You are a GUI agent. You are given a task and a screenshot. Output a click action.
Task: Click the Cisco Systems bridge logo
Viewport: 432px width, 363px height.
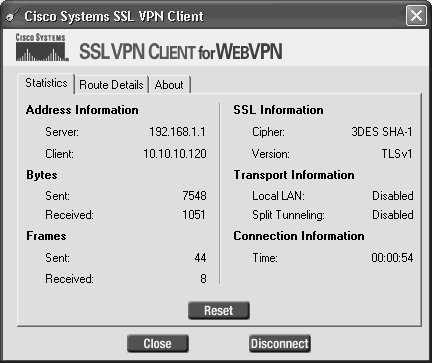(x=42, y=47)
